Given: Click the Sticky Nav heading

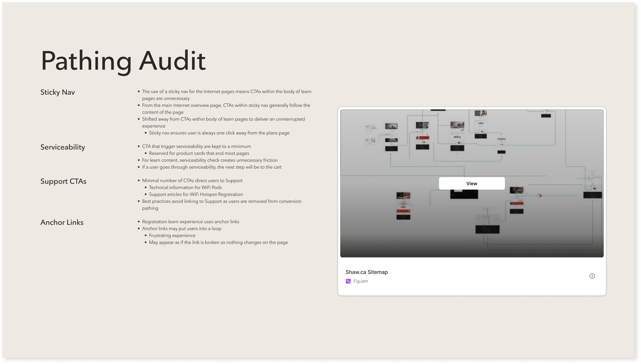Looking at the screenshot, I should pyautogui.click(x=58, y=92).
